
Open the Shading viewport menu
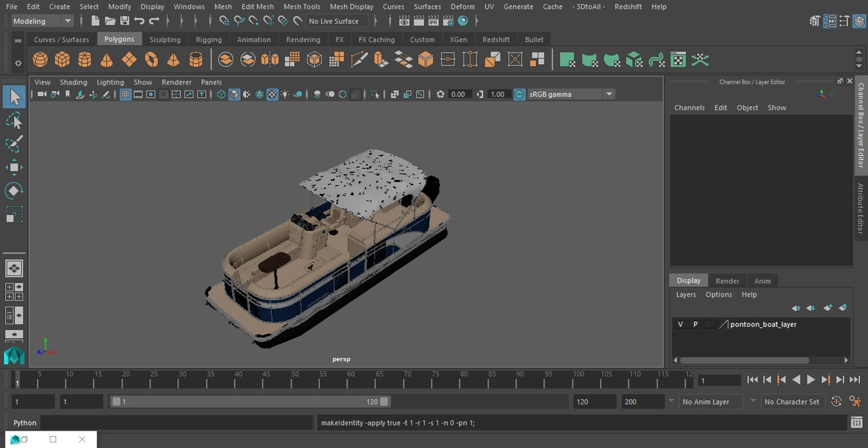73,82
